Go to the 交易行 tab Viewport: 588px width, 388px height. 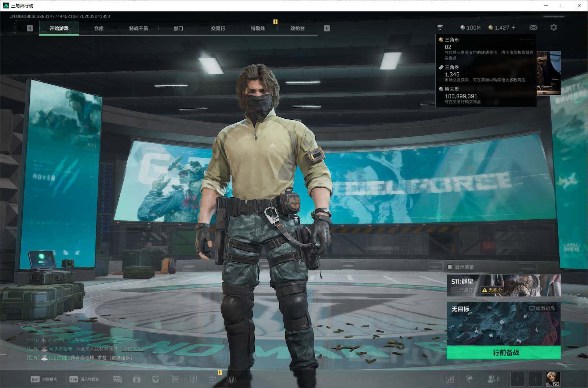point(218,28)
